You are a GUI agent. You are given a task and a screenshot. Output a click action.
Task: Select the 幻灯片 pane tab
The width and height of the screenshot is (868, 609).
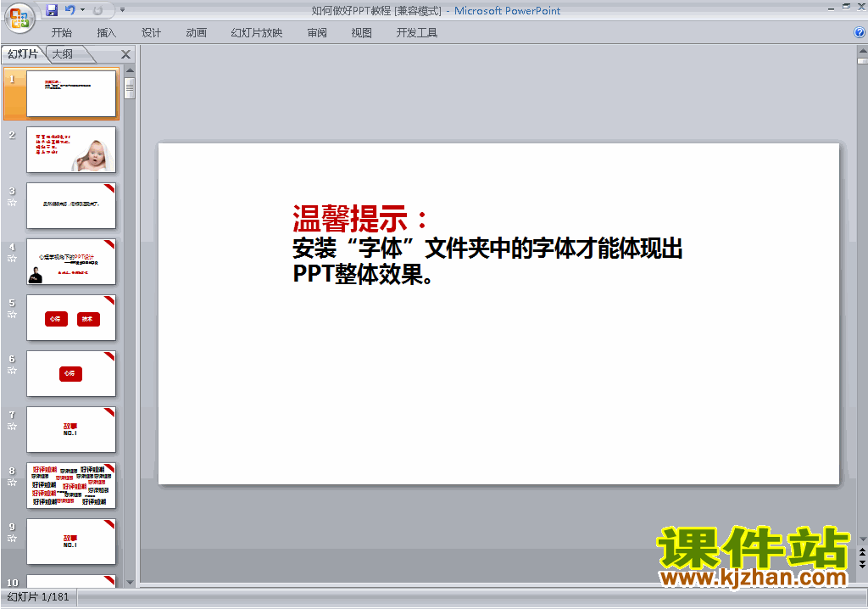[23, 53]
